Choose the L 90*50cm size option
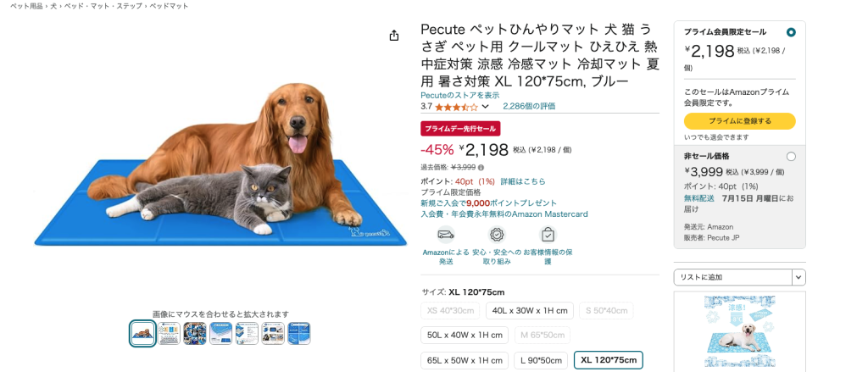 (x=541, y=360)
